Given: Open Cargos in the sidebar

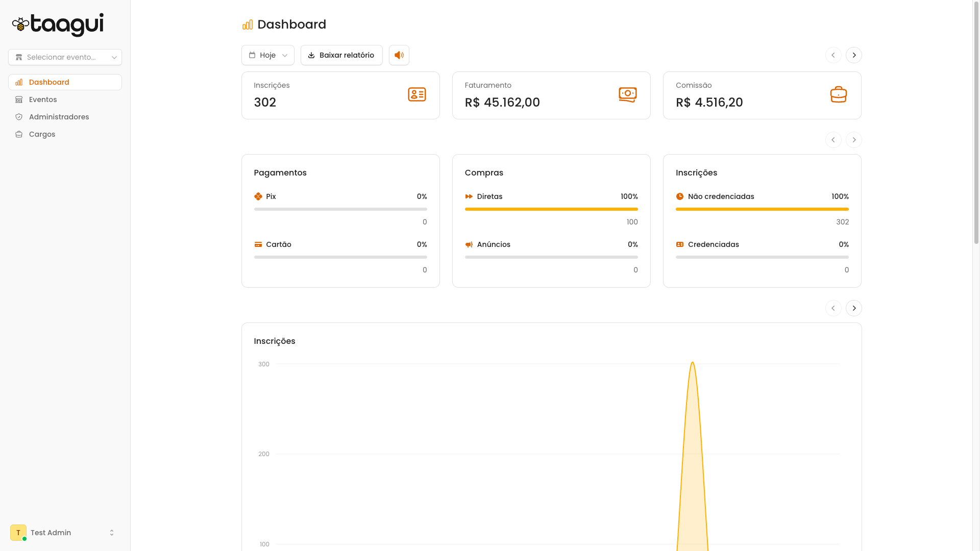Looking at the screenshot, I should pyautogui.click(x=65, y=134).
